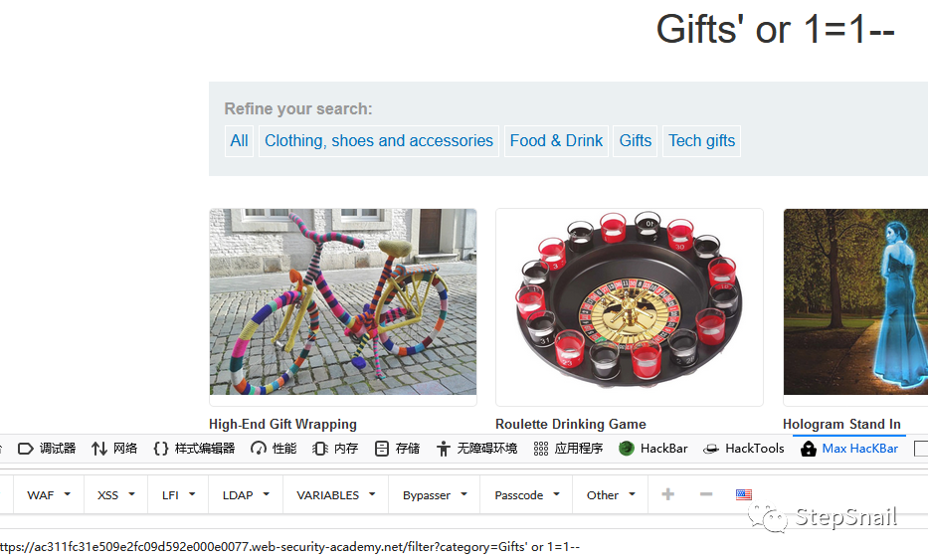Expand the XSS dropdown
Image resolution: width=928 pixels, height=560 pixels.
coord(116,495)
